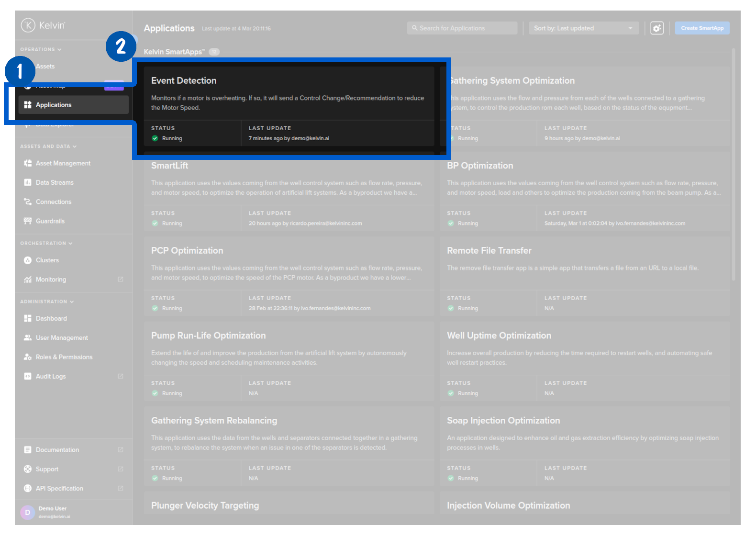756x536 pixels.
Task: Open Asset Management icon in sidebar
Action: 28,163
